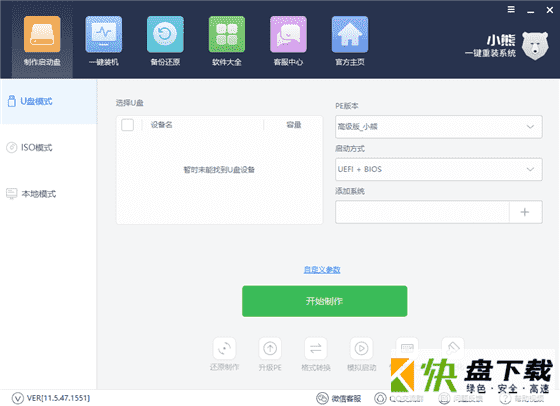This screenshot has width=560, height=406.
Task: Open the 一键装机 one-click install section
Action: click(104, 41)
